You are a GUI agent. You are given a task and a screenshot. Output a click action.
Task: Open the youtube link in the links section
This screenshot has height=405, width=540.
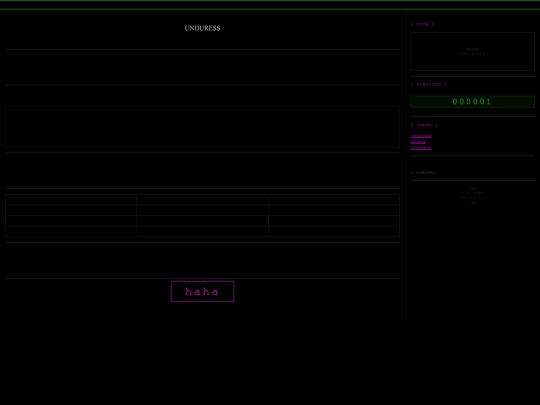pos(421,136)
